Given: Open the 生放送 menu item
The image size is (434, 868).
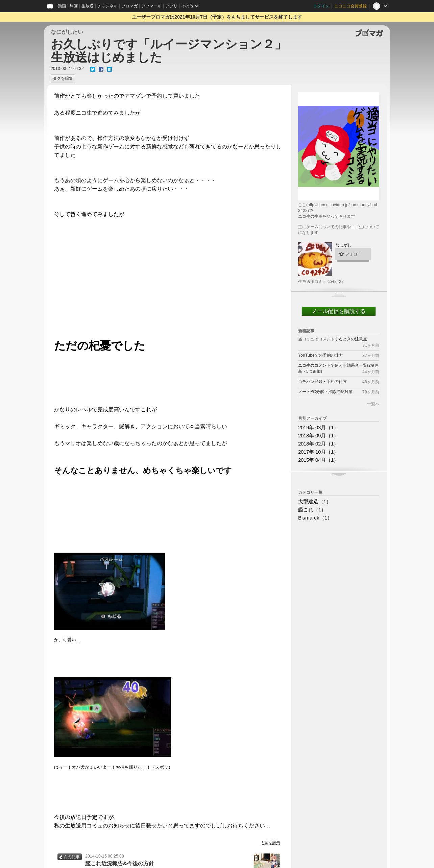Looking at the screenshot, I should (88, 6).
